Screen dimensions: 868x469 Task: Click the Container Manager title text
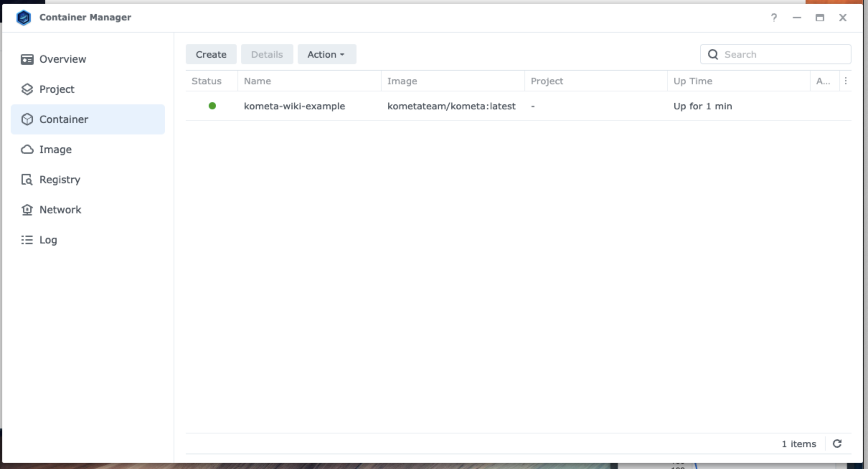pos(85,18)
